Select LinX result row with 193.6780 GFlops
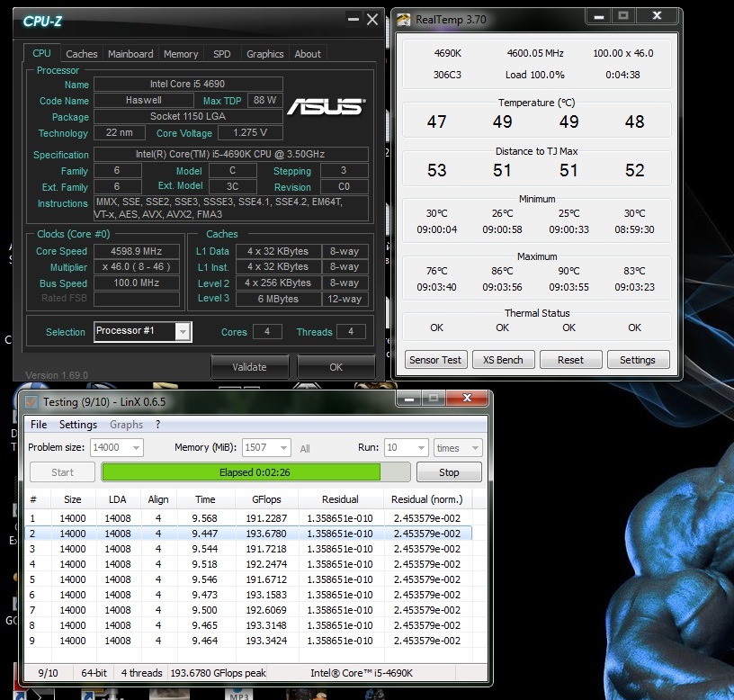 tap(248, 534)
